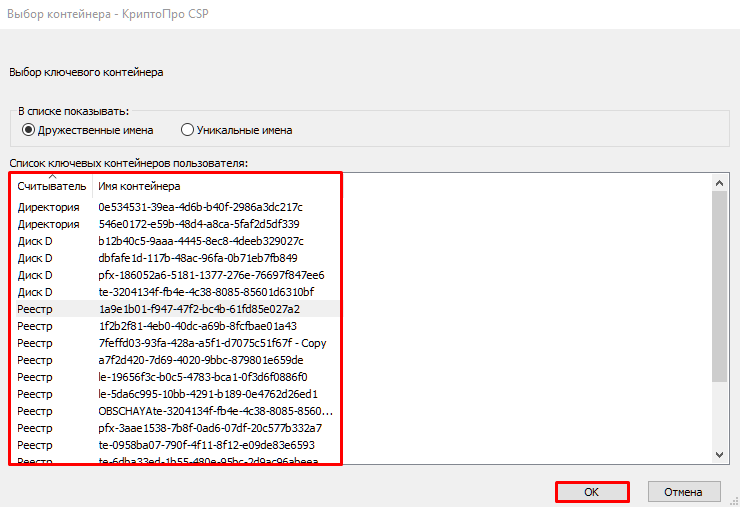Click the OK button
This screenshot has height=507, width=740.
(x=591, y=491)
